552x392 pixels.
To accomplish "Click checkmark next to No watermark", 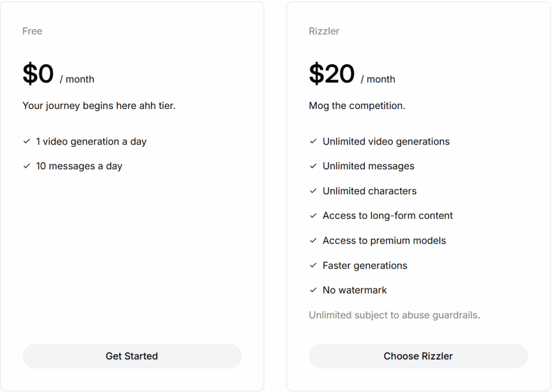I will [x=313, y=290].
